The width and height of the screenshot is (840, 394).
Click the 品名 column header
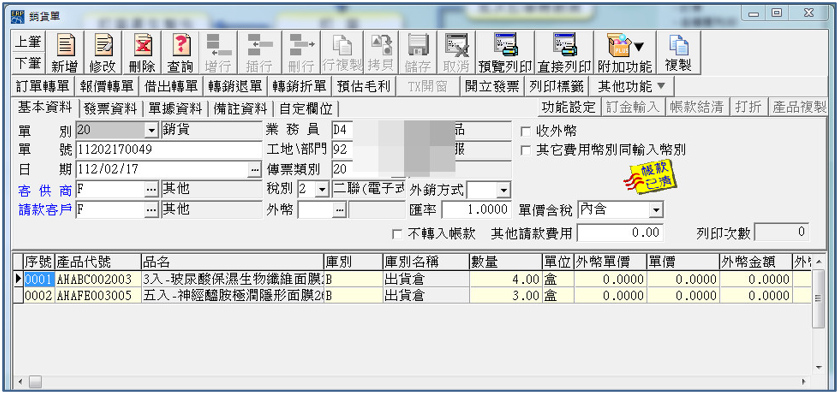point(232,262)
